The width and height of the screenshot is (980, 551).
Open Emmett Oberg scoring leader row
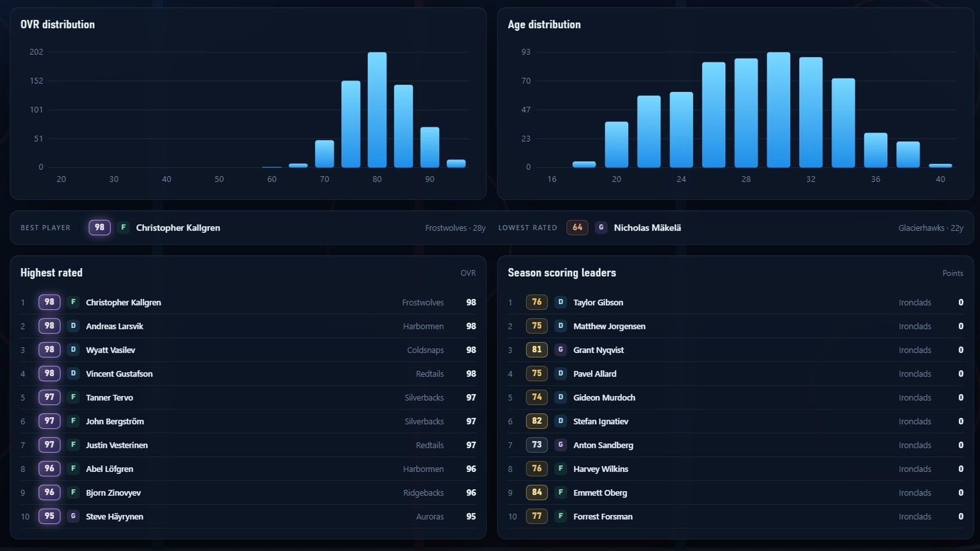pyautogui.click(x=736, y=493)
